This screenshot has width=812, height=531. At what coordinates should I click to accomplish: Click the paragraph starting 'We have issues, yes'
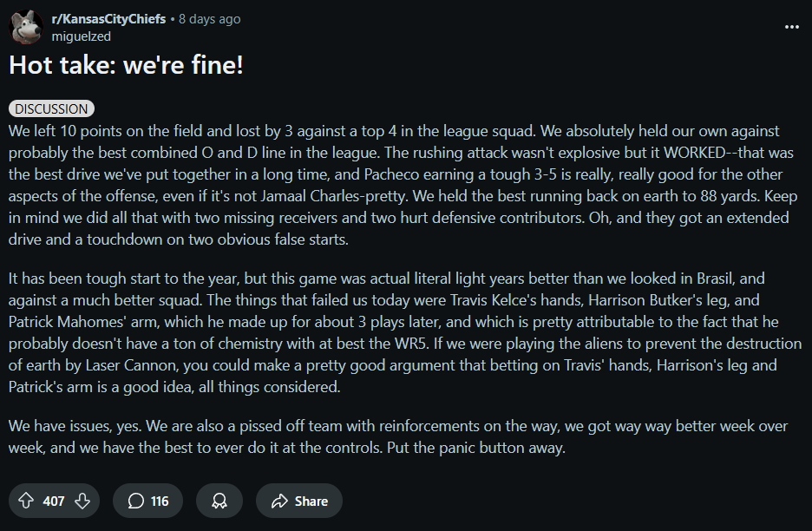397,436
